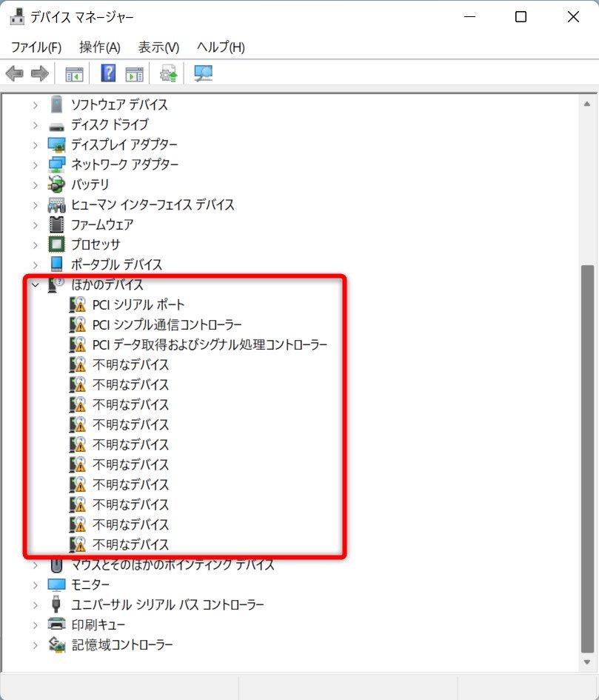
Task: Select the ユニバーサル シリアル バス コントローラー label
Action: pos(167,604)
